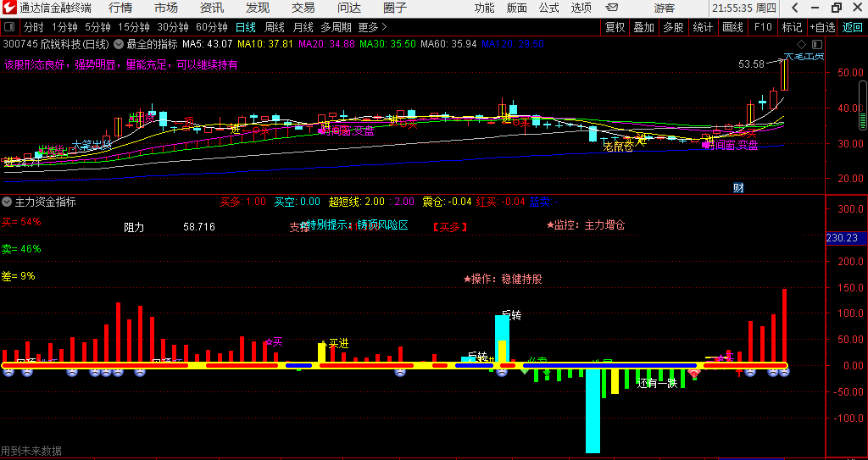Click the 300745 欣锐科技(日线) stock title

point(56,44)
